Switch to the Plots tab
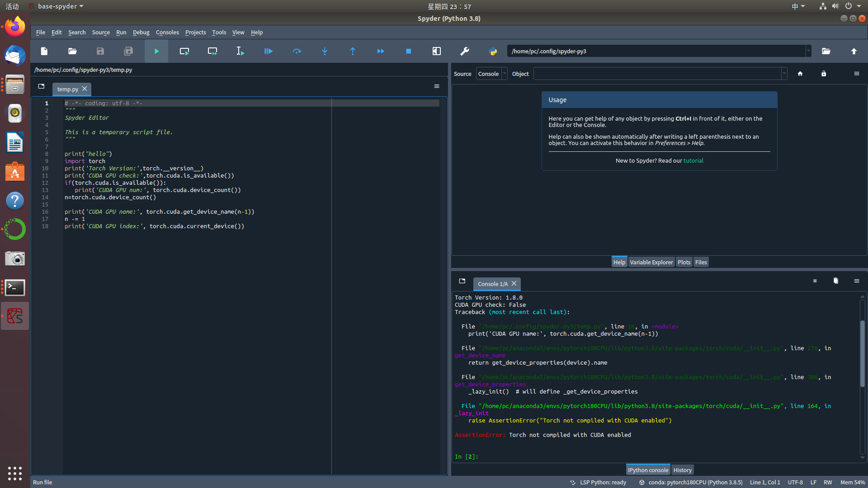 pyautogui.click(x=684, y=262)
